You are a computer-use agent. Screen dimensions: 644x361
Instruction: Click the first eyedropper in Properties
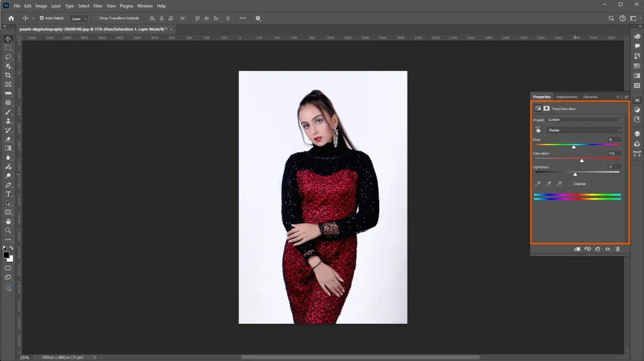[538, 184]
